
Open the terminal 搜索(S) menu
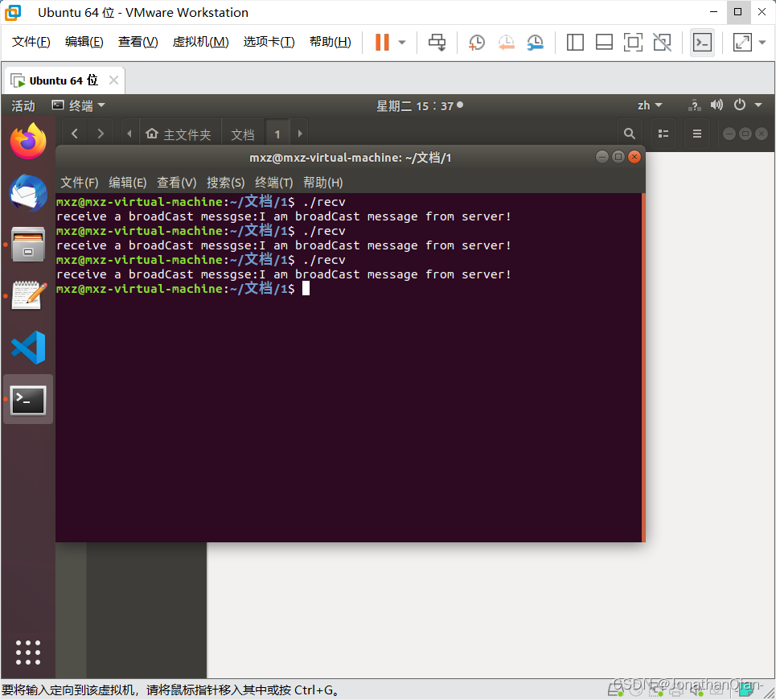tap(225, 183)
